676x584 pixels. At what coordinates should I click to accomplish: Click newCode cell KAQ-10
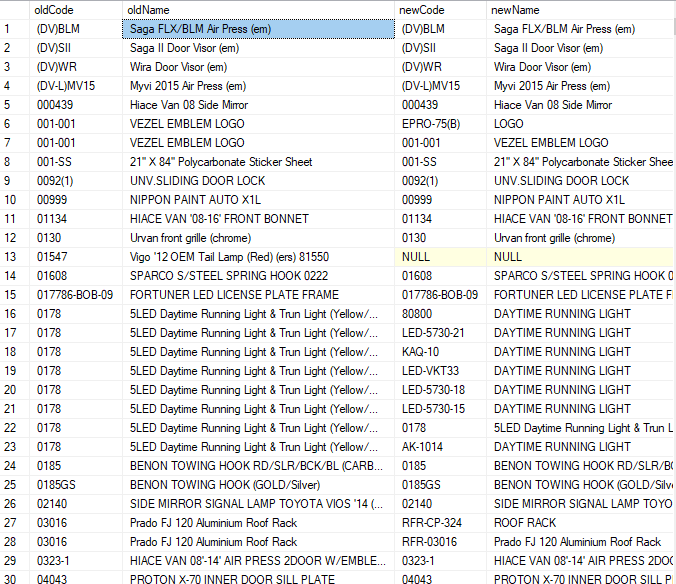point(440,352)
